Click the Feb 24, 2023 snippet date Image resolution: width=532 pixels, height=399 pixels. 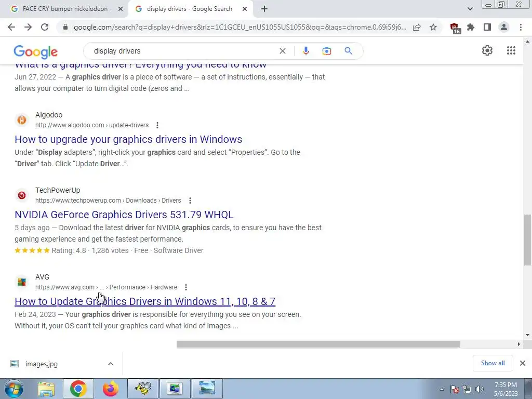35,314
